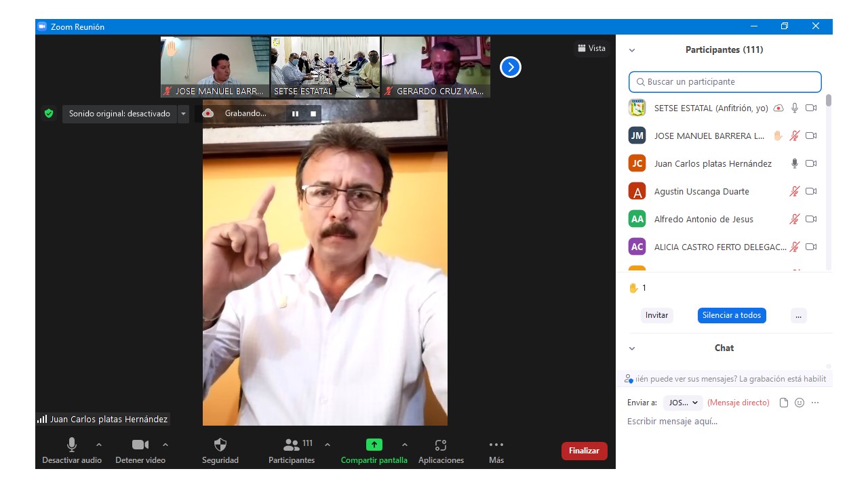Open the Seguridad security options

[220, 451]
